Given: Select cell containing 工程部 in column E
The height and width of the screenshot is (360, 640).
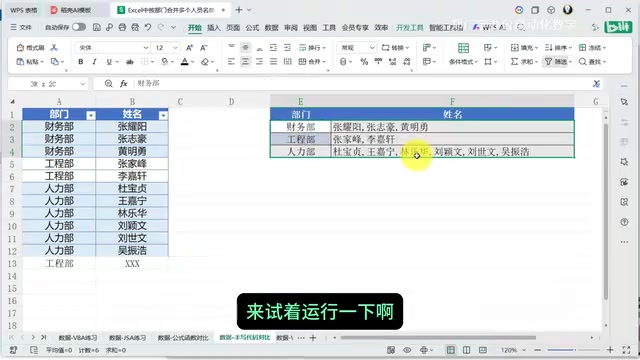Looking at the screenshot, I should (300, 139).
